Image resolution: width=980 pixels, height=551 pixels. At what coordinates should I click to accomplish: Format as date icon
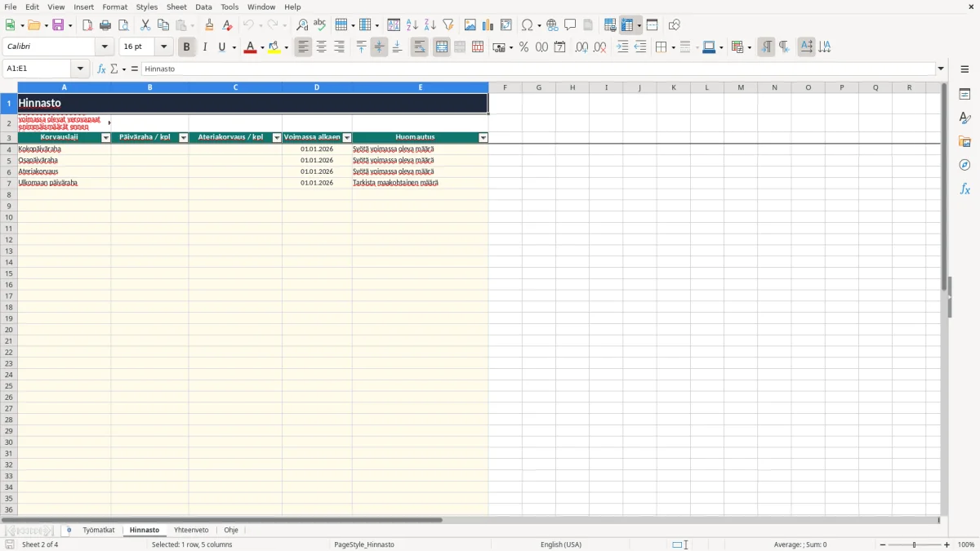(560, 47)
